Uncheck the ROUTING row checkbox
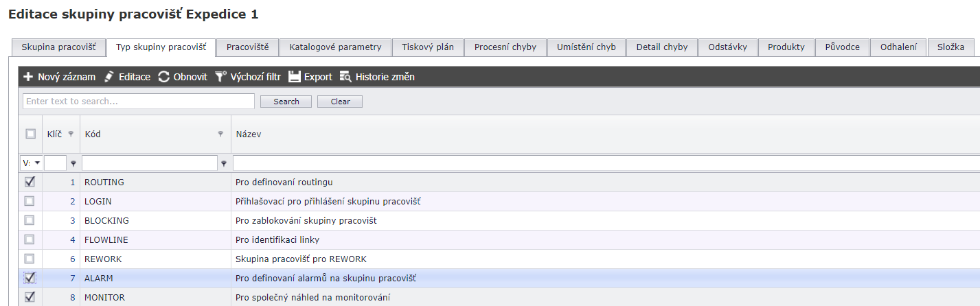980x306 pixels. tap(30, 182)
